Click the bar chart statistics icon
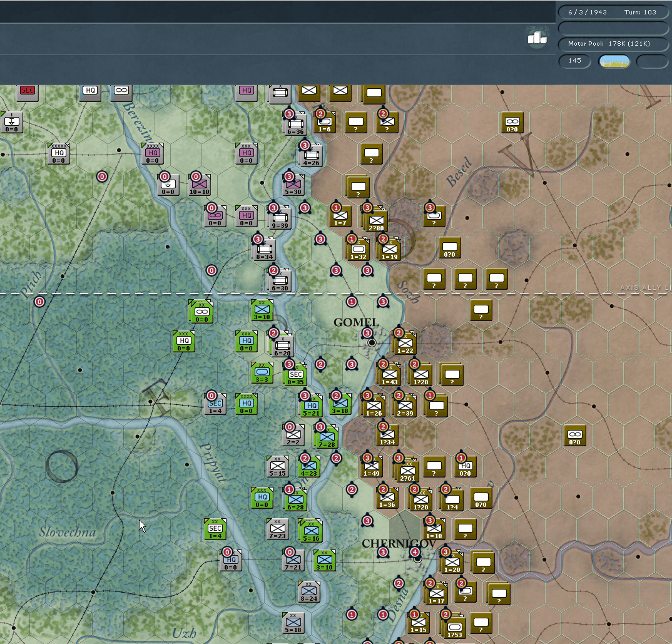672x644 pixels. (537, 38)
